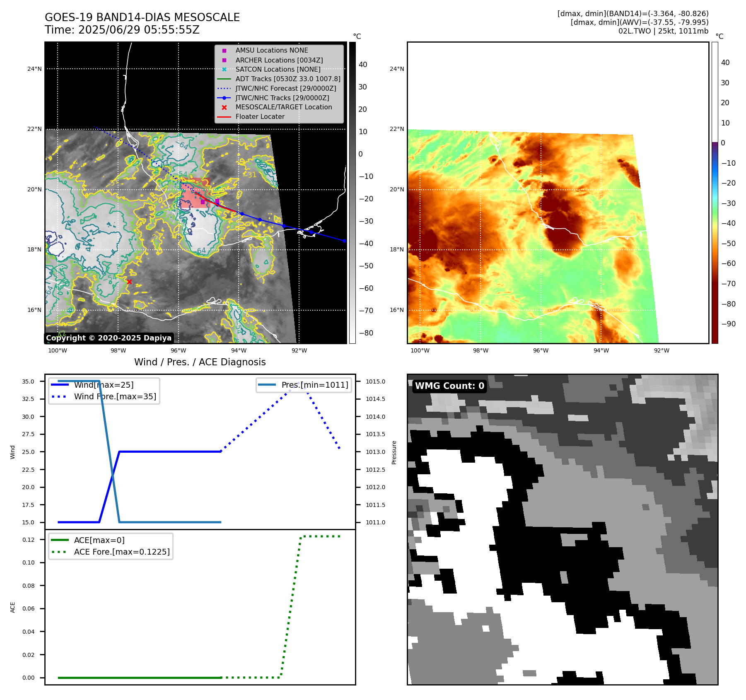The width and height of the screenshot is (746, 700).
Task: Click the Wind Fore.[max=35] legend entry
Action: (x=104, y=396)
